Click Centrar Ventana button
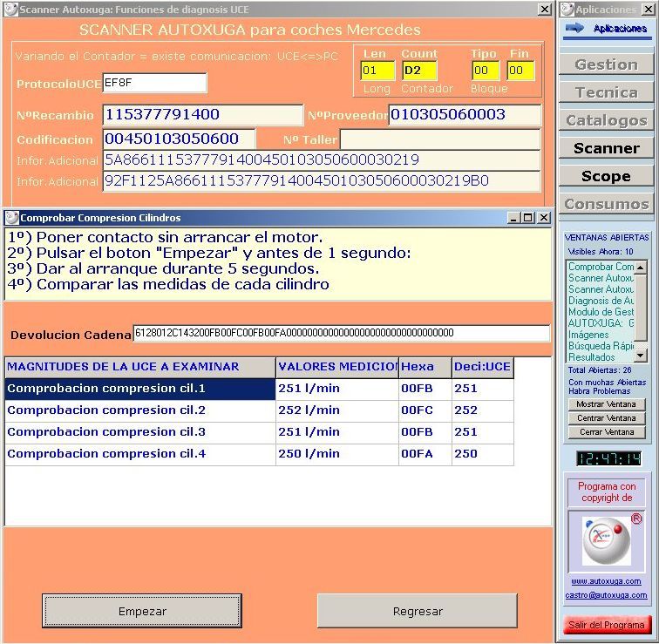Viewport: 659px width, 644px height. [606, 418]
